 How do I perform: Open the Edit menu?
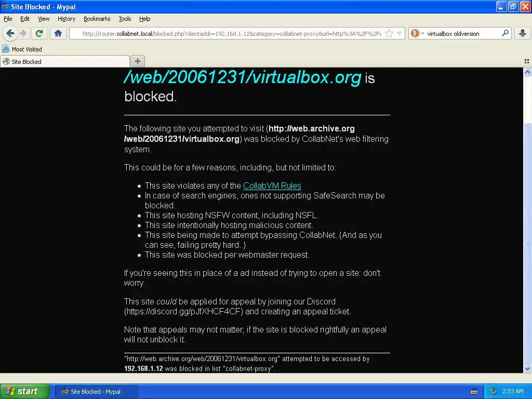(25, 19)
